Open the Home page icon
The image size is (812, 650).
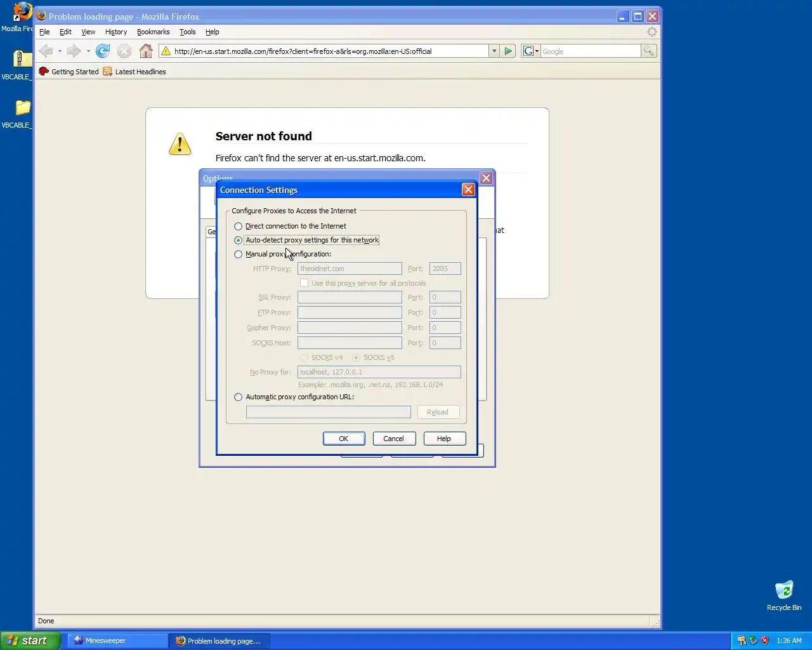(x=146, y=51)
